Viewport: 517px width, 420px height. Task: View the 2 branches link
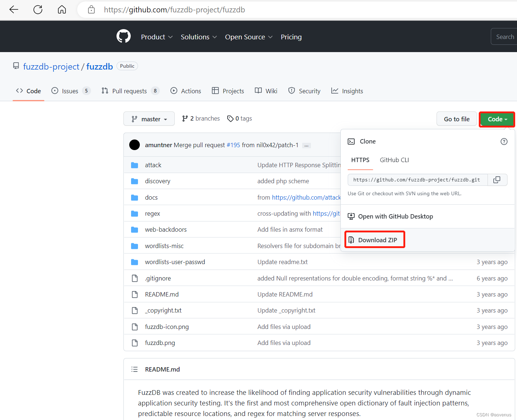coord(201,118)
